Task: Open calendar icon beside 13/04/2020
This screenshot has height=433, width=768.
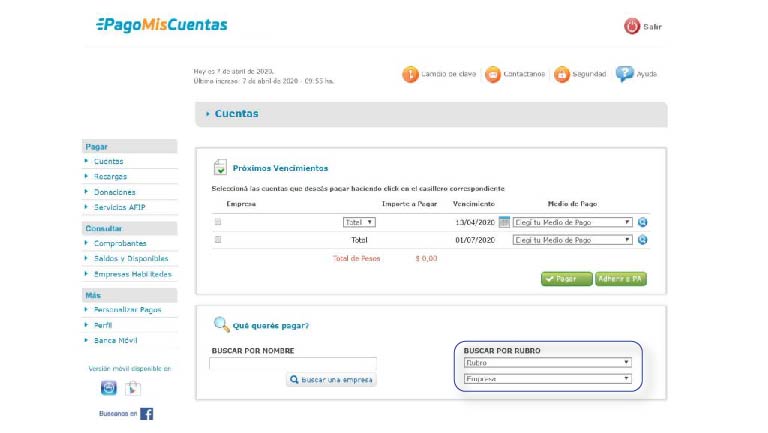Action: (x=504, y=222)
